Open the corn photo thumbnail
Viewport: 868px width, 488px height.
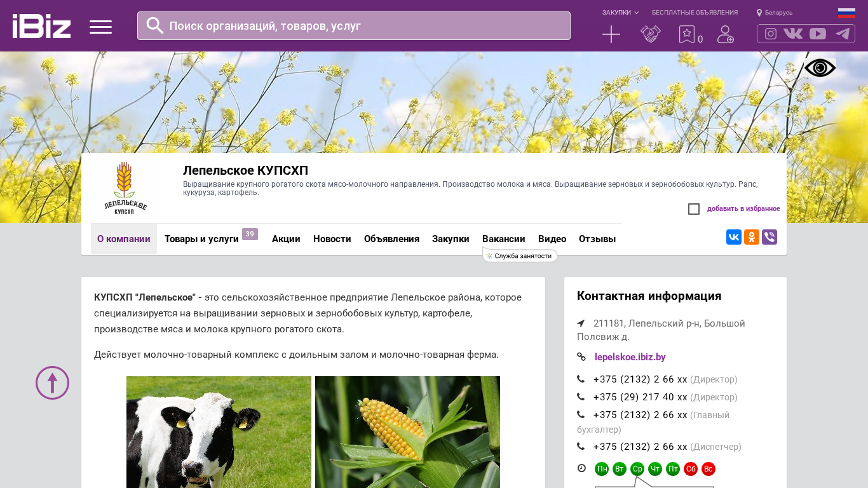[x=407, y=432]
